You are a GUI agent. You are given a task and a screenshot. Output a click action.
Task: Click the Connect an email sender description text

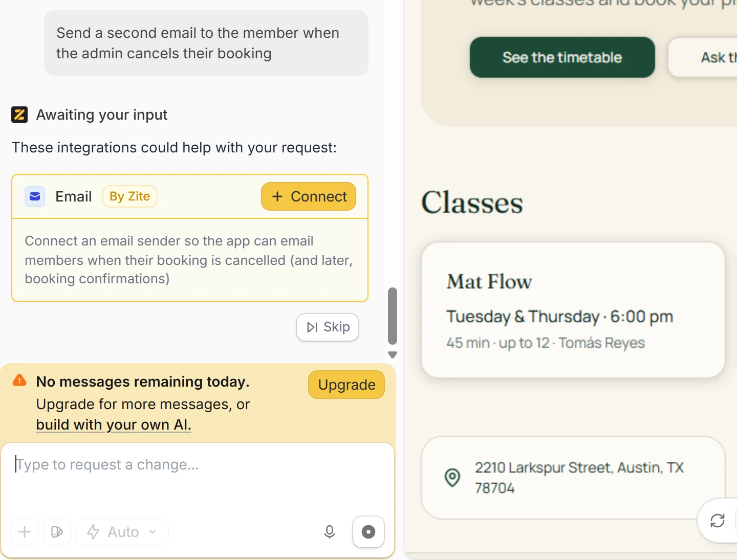[189, 260]
